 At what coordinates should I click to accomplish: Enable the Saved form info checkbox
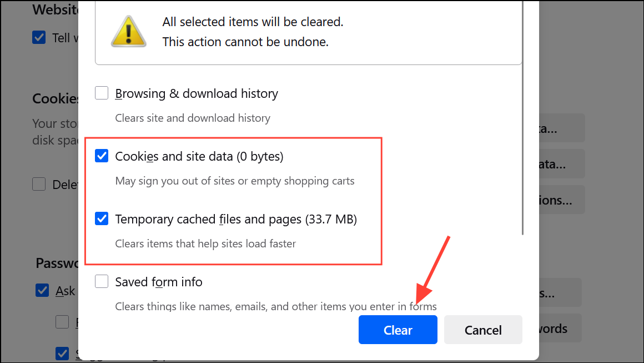102,282
